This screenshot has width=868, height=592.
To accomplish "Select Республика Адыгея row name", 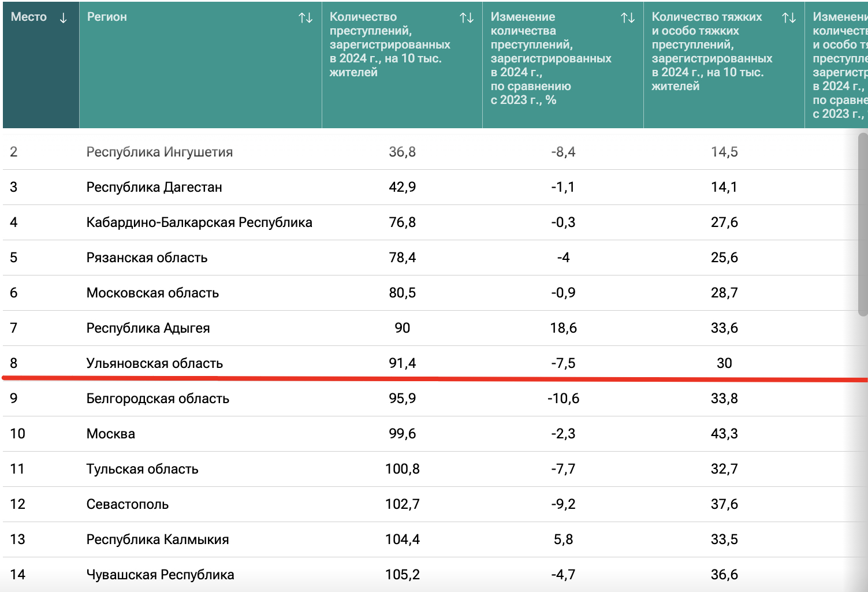I will [x=148, y=328].
